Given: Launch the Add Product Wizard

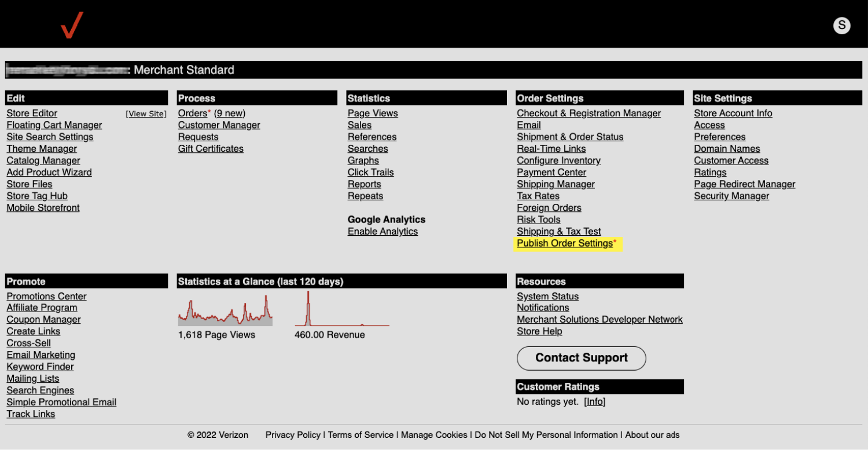Looking at the screenshot, I should click(49, 172).
